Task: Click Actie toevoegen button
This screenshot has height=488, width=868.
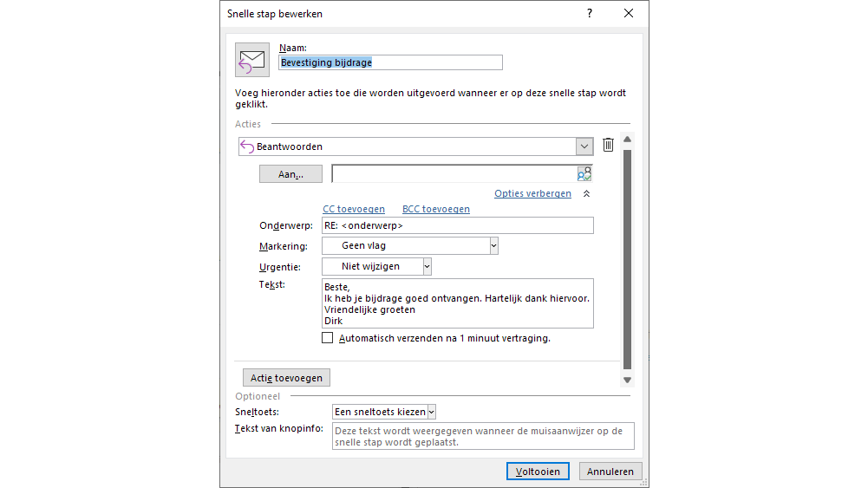Action: [x=286, y=378]
